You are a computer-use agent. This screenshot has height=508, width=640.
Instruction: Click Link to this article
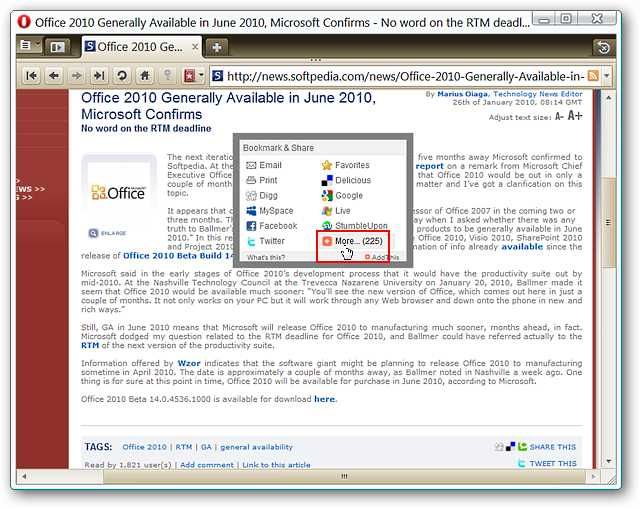tap(276, 465)
